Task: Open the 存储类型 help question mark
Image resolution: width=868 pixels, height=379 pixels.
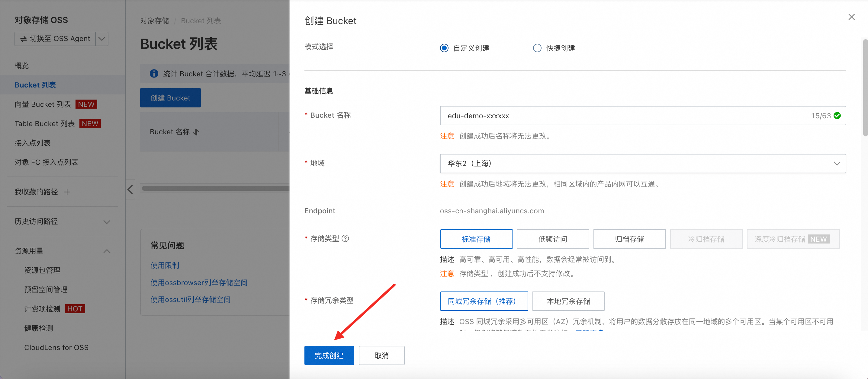Action: tap(346, 238)
